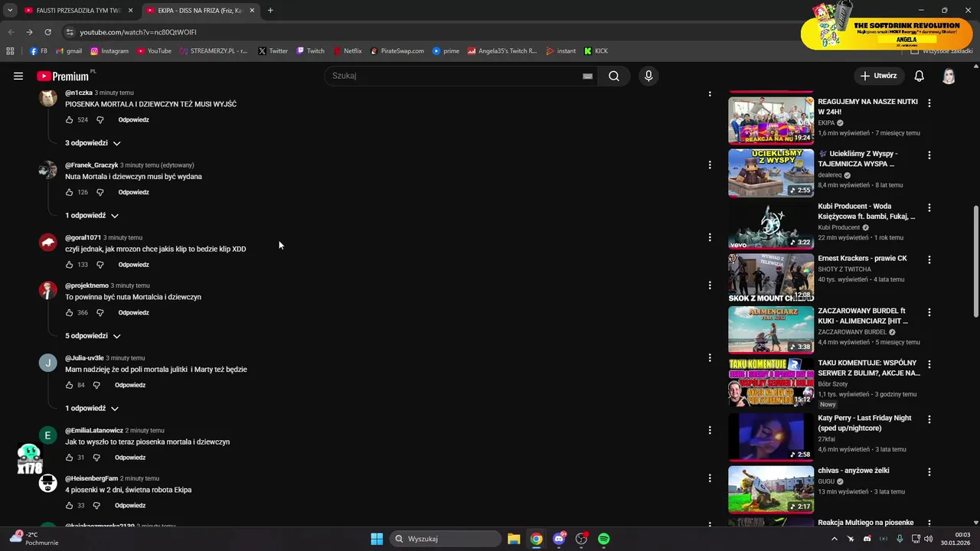Open the KICK bookmark
The width and height of the screenshot is (980, 551).
coord(596,51)
